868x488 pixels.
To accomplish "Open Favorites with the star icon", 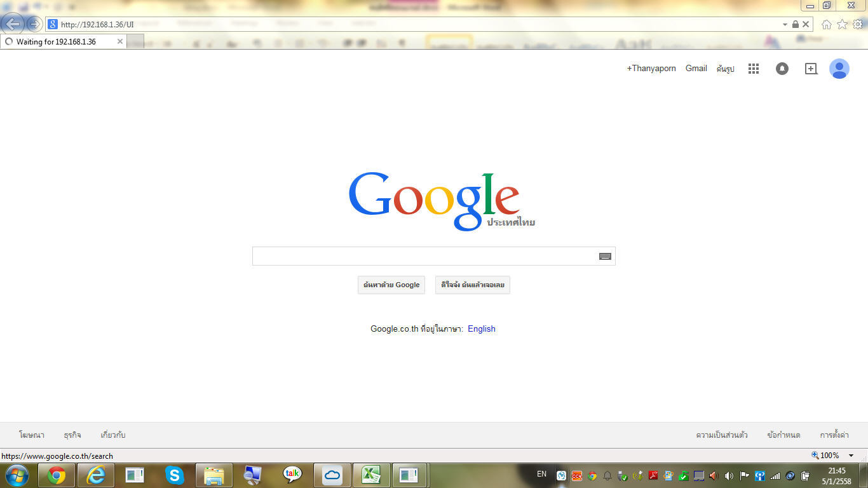I will click(842, 24).
